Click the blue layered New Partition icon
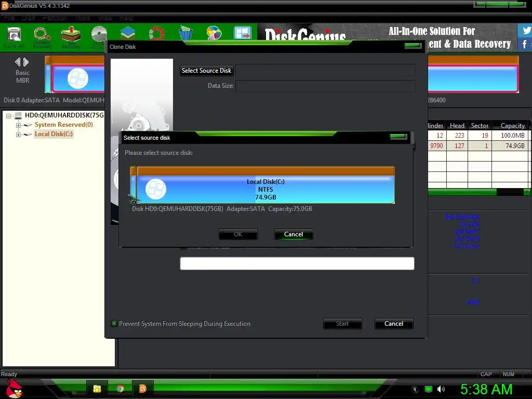Viewport: 532px width, 399px height. 128,34
